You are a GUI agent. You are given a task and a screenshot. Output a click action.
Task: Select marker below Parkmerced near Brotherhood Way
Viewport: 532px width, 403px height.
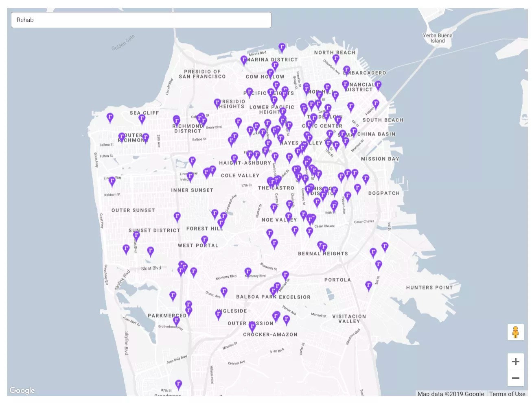coord(177,322)
